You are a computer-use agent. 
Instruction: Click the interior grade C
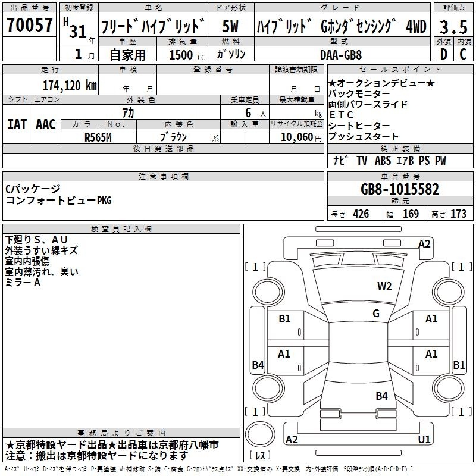[x=463, y=54]
